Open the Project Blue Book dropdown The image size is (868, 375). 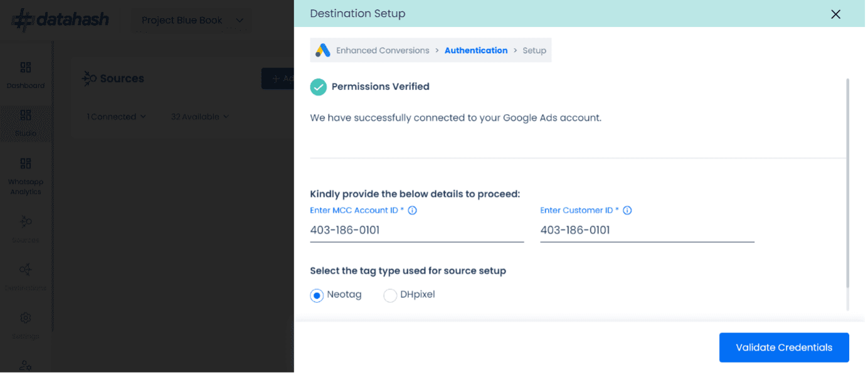pyautogui.click(x=193, y=21)
